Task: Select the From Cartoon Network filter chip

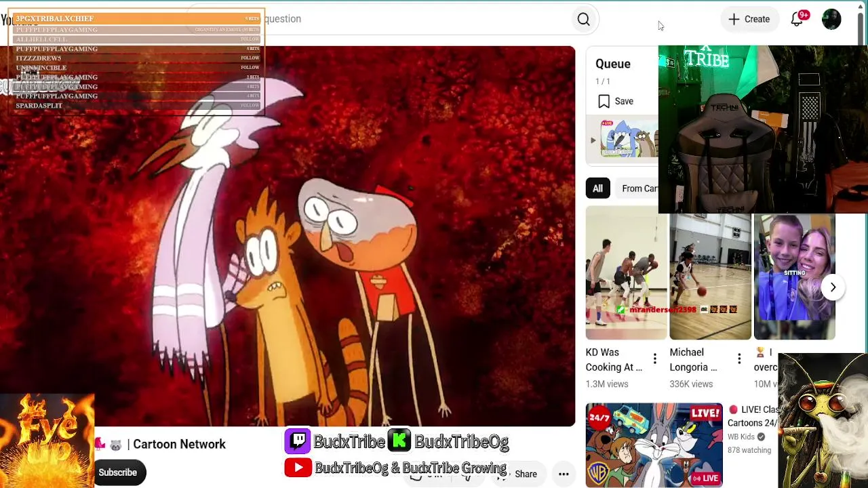Action: pyautogui.click(x=639, y=188)
